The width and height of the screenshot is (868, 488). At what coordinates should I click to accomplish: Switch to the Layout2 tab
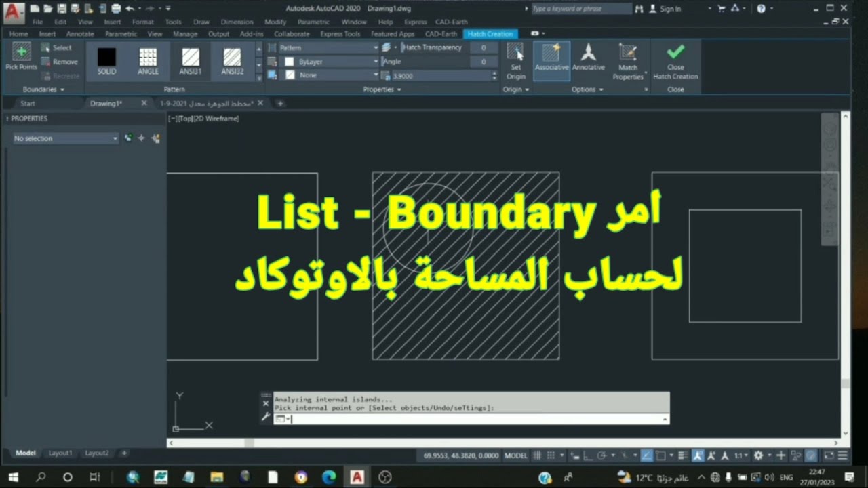(x=96, y=453)
